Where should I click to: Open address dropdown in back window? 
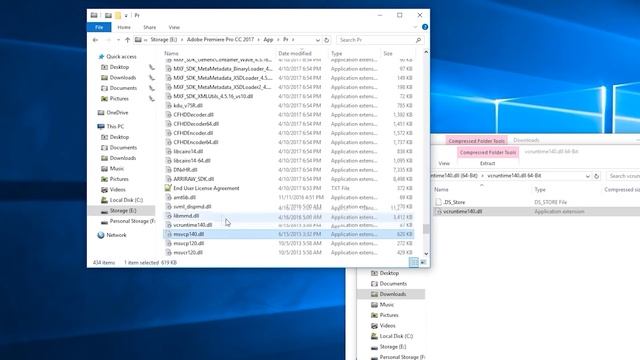[x=587, y=176]
